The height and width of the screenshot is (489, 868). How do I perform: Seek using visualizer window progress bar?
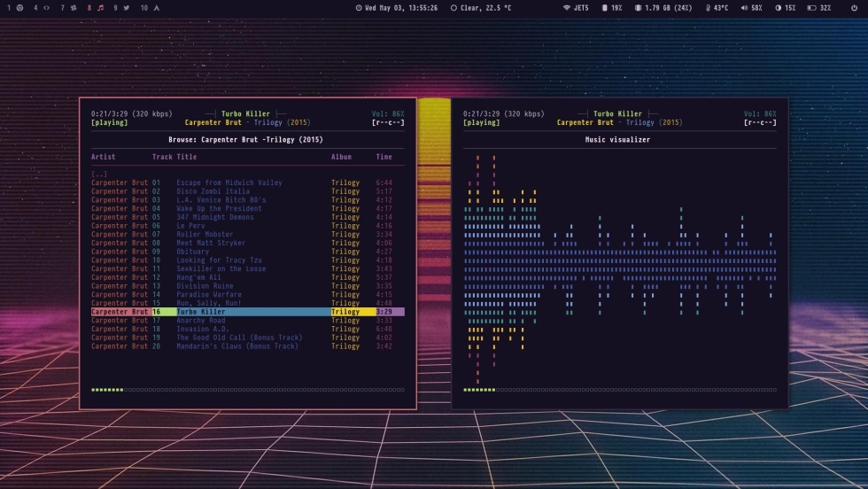tap(620, 389)
